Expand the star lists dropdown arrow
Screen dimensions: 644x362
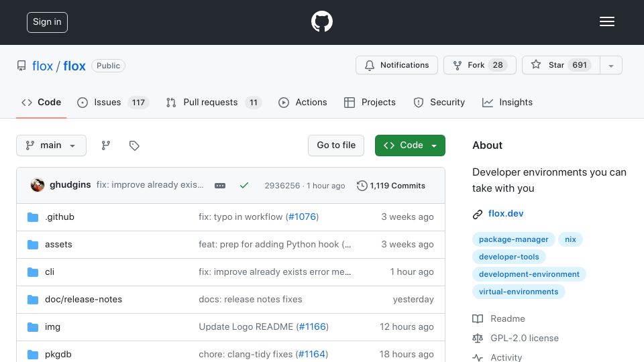[611, 66]
